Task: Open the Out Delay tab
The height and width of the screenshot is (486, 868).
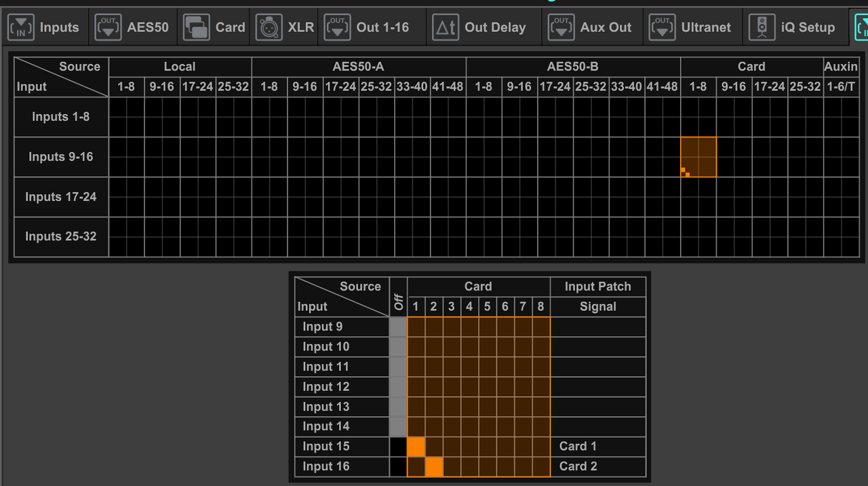Action: pyautogui.click(x=485, y=28)
